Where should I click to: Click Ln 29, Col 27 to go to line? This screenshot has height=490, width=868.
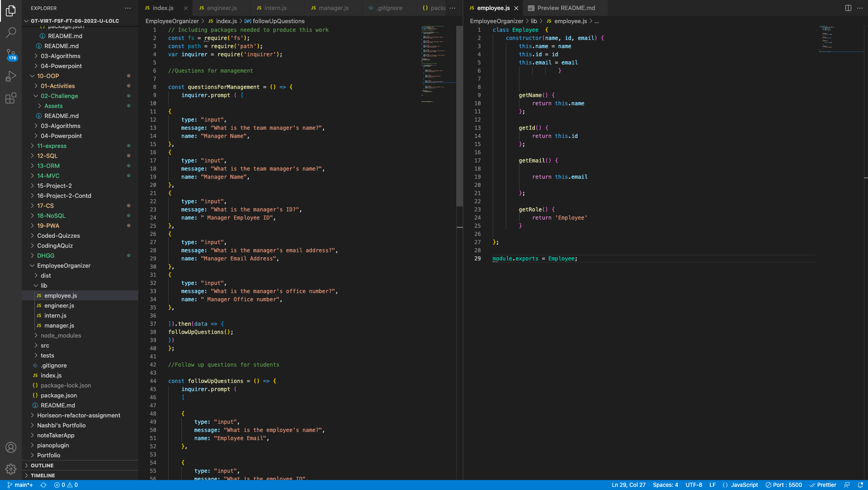[628, 485]
